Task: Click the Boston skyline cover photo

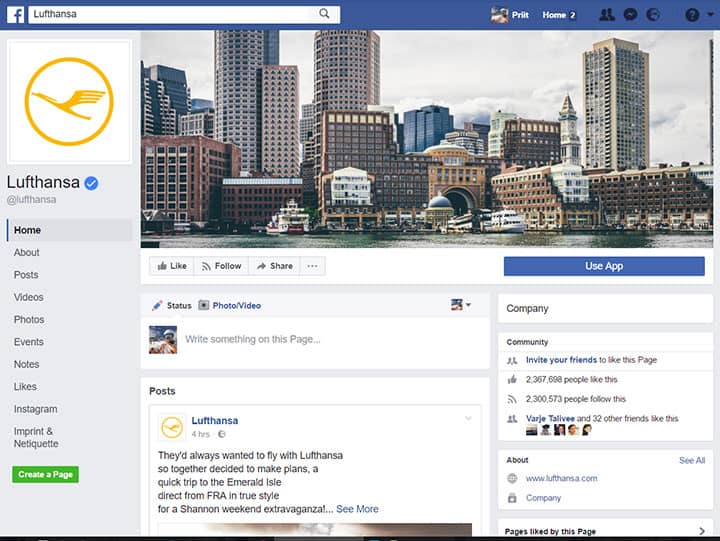Action: tap(427, 139)
